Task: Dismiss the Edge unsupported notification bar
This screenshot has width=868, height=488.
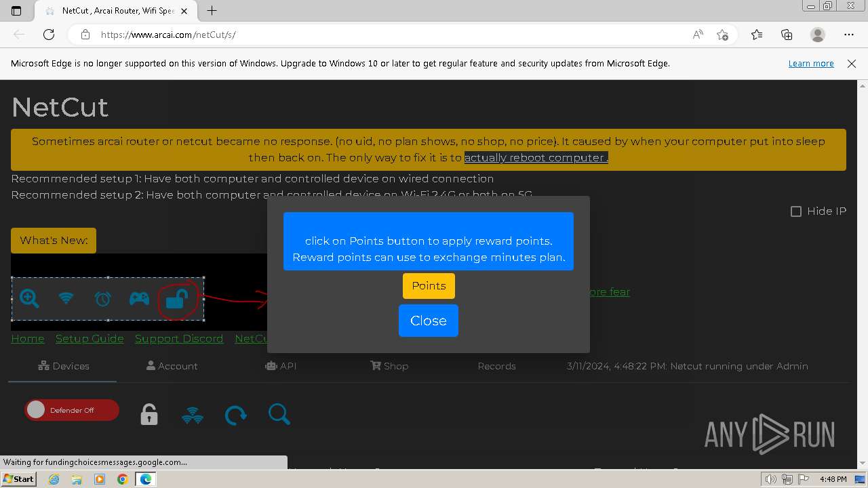Action: tap(852, 64)
